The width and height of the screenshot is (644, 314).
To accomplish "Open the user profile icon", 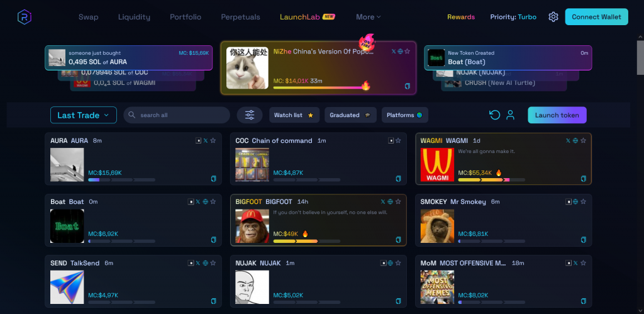I will [511, 115].
